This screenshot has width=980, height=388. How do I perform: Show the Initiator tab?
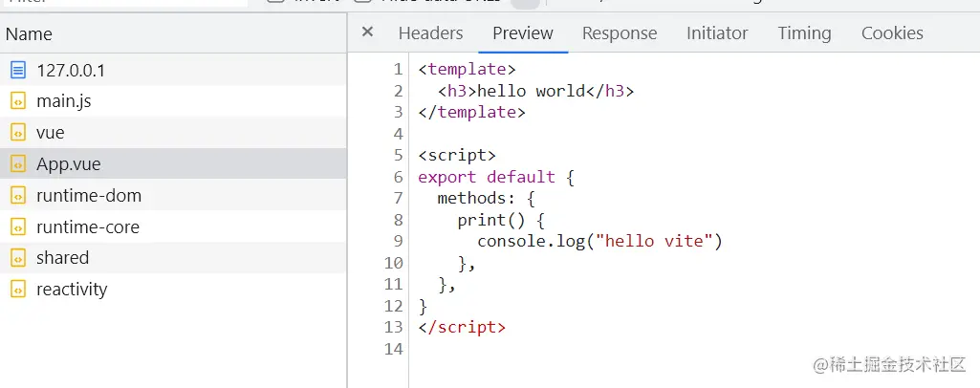717,33
